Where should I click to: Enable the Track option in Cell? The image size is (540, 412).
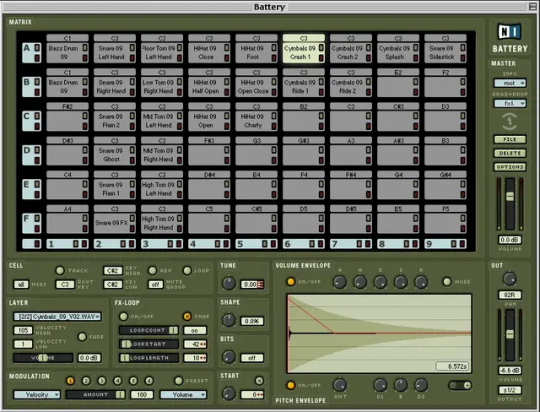pyautogui.click(x=60, y=270)
